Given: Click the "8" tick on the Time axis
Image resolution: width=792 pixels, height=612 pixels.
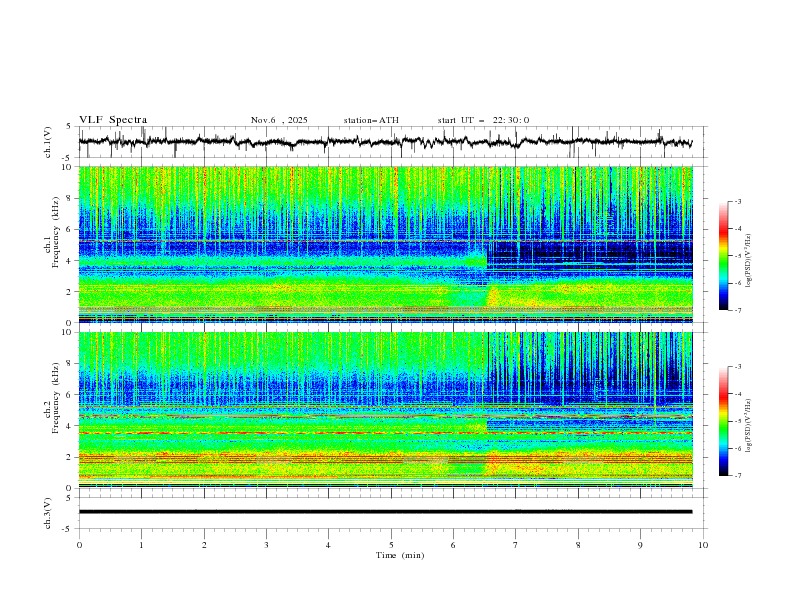Looking at the screenshot, I should pos(578,545).
